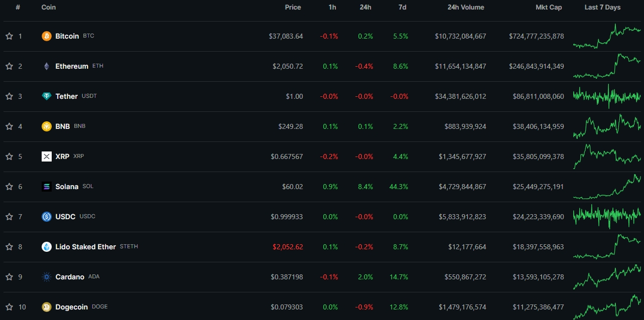644x320 pixels.
Task: Click the BNB coin icon
Action: click(47, 126)
